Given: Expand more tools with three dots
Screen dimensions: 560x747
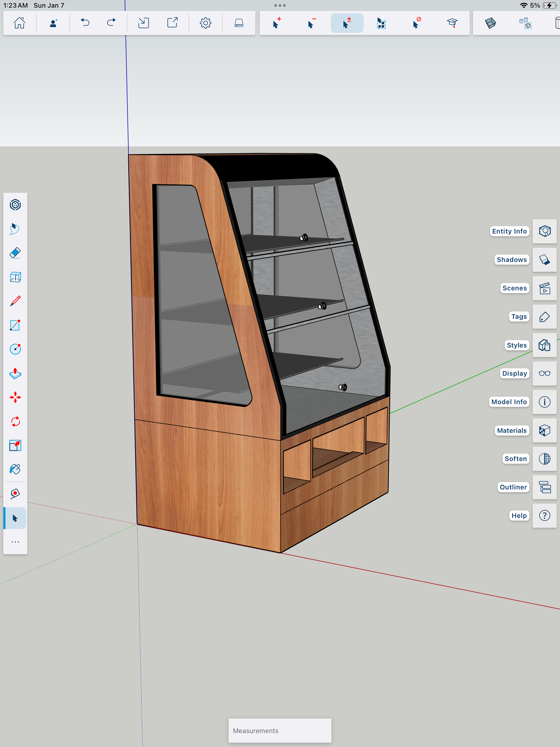Looking at the screenshot, I should (x=15, y=542).
